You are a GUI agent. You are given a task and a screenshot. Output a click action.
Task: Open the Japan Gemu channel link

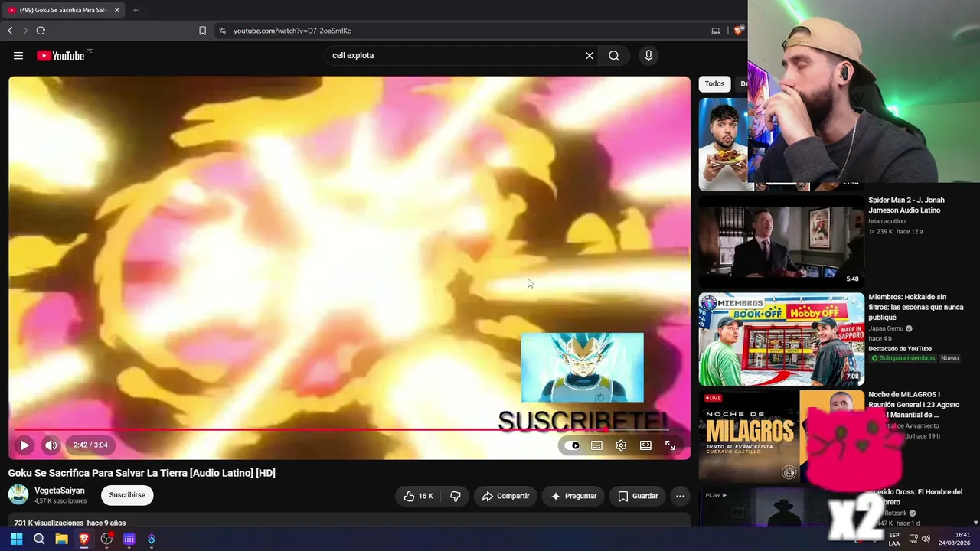pyautogui.click(x=887, y=328)
